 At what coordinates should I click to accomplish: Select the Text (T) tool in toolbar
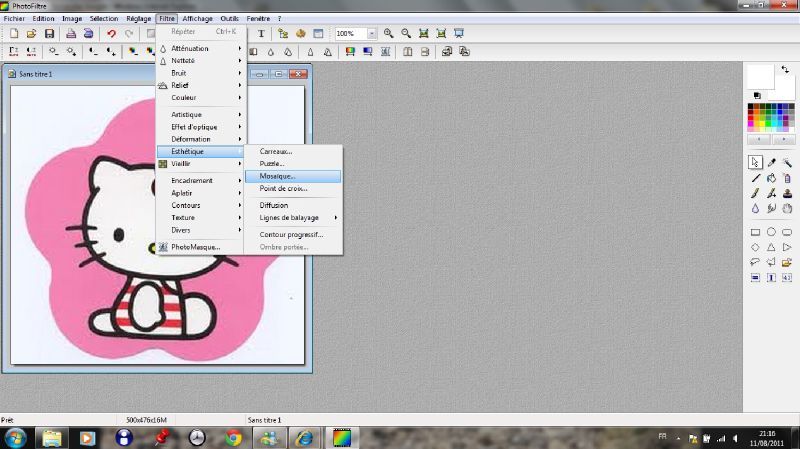(261, 34)
